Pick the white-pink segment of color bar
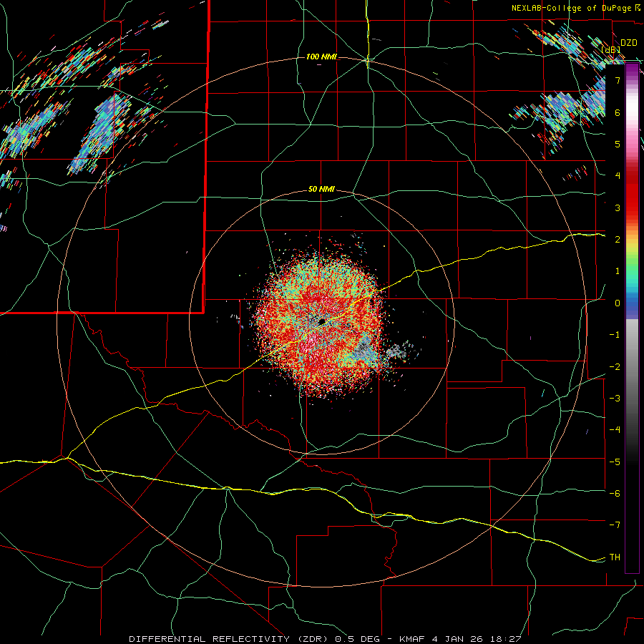 click(632, 111)
